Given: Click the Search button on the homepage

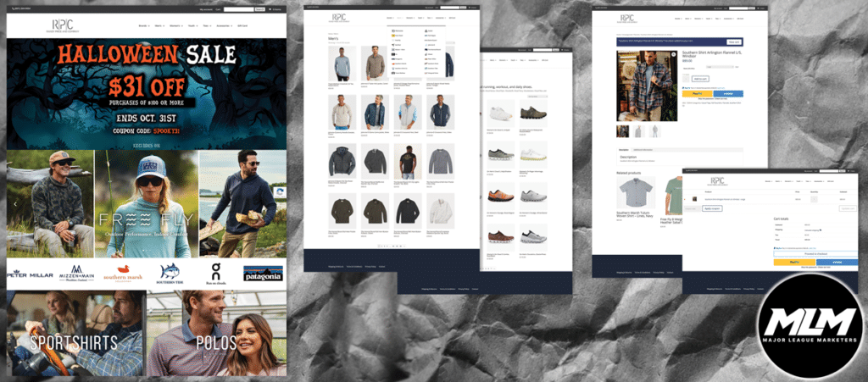Looking at the screenshot, I should (259, 9).
